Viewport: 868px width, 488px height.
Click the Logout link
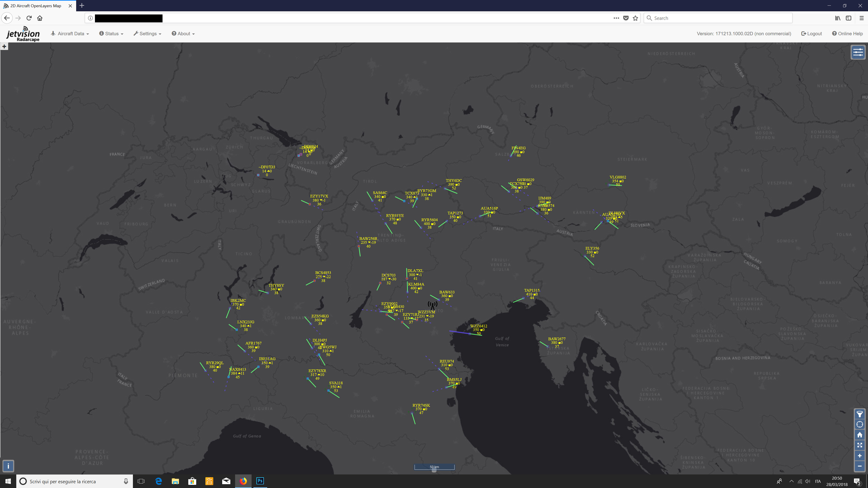(x=812, y=34)
